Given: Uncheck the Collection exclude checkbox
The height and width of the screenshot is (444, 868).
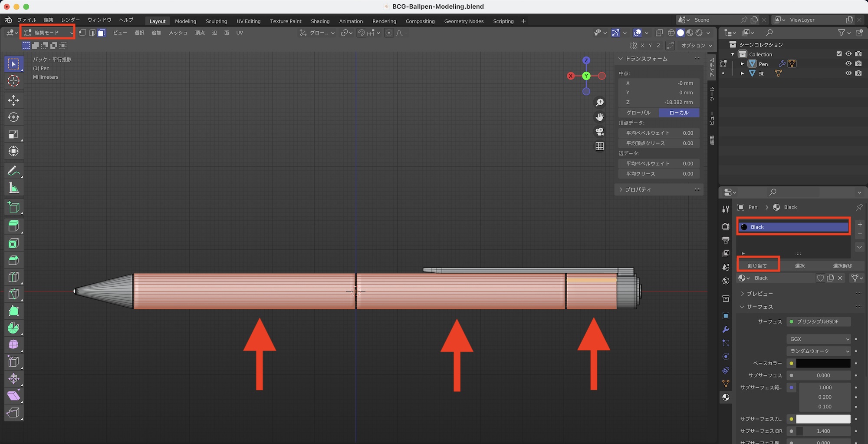Looking at the screenshot, I should point(839,54).
